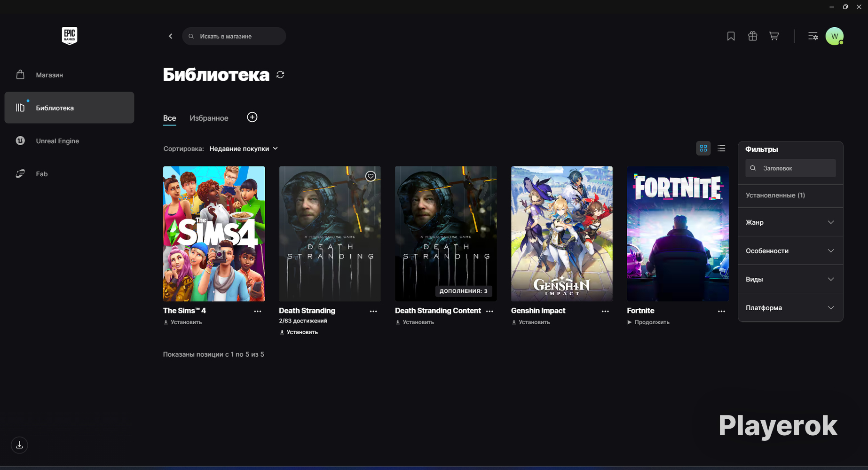Click the Заголовок filter search field
The image size is (868, 470).
[790, 168]
